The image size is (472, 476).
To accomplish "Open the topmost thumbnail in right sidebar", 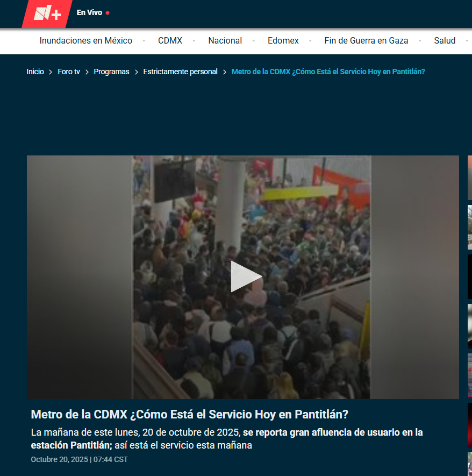I will pyautogui.click(x=469, y=178).
